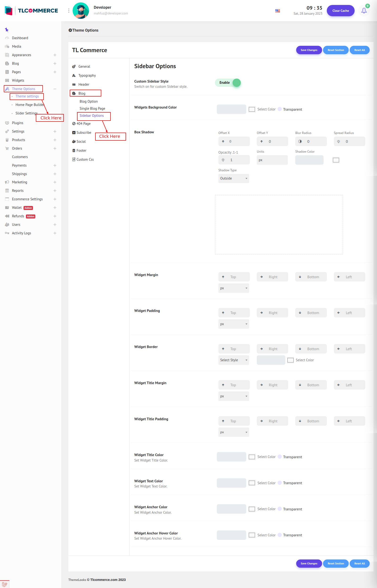Open the Widget Border Select Style dropdown
Viewport: 377px width, 588px height.
click(x=233, y=360)
